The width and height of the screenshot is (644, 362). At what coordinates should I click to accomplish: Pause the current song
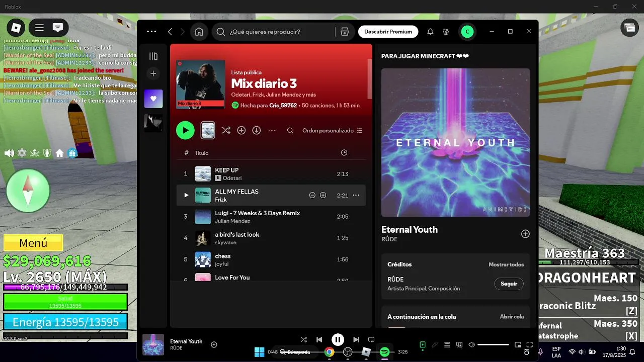[338, 340]
